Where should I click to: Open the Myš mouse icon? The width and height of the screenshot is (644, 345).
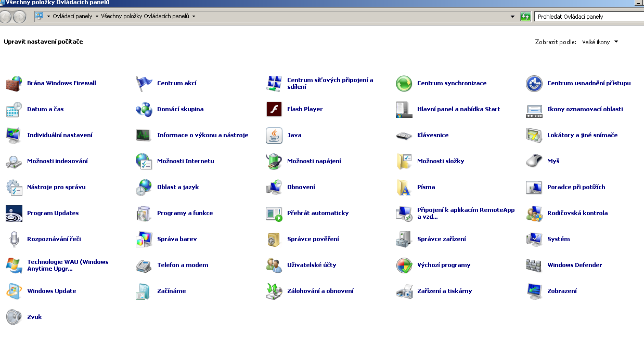[x=534, y=161]
